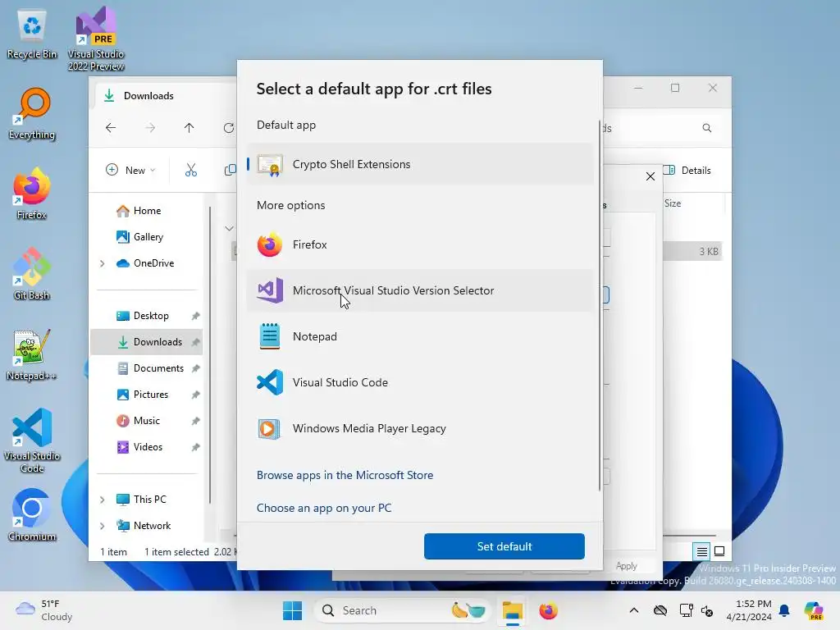Choose Notepad for .crt files
Viewport: 840px width, 630px height.
click(x=420, y=336)
